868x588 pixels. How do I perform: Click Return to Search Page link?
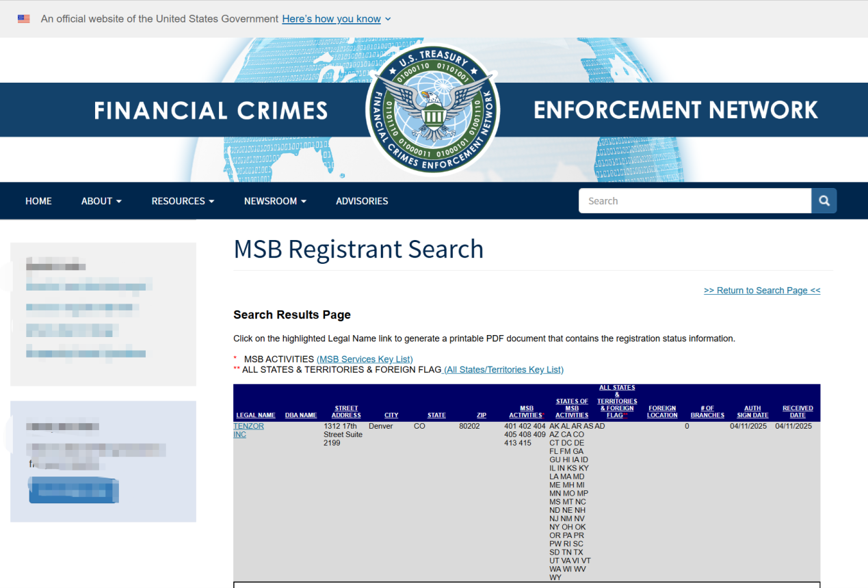[761, 291]
